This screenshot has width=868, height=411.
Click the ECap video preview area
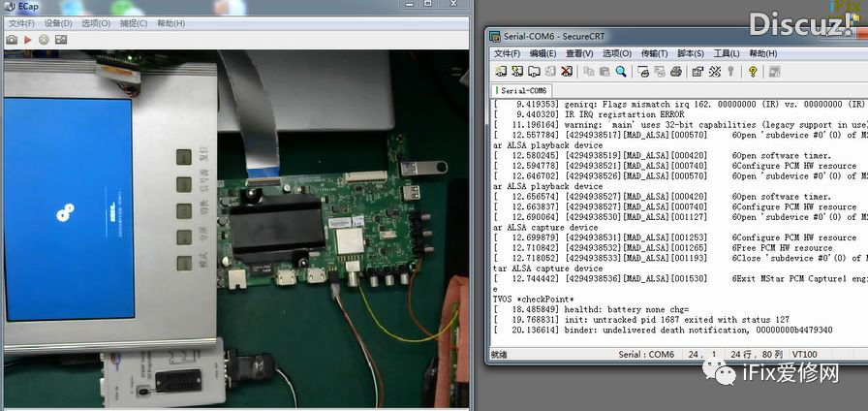232,223
